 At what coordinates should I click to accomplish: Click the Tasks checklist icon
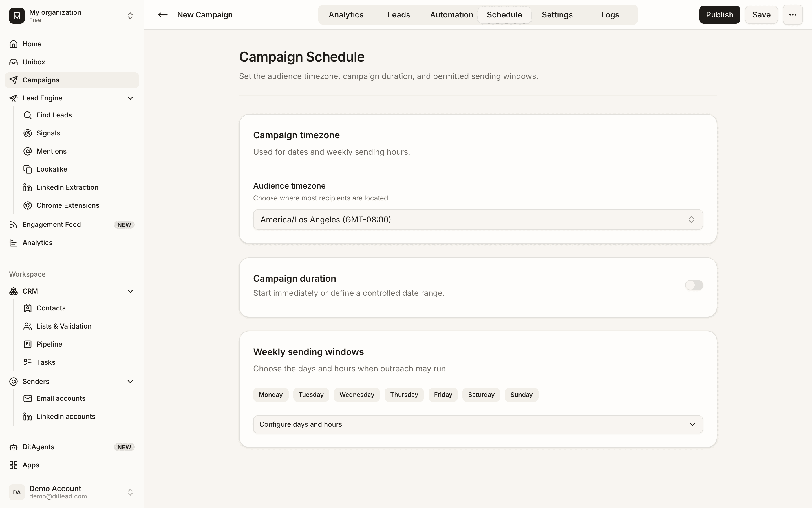tap(28, 362)
